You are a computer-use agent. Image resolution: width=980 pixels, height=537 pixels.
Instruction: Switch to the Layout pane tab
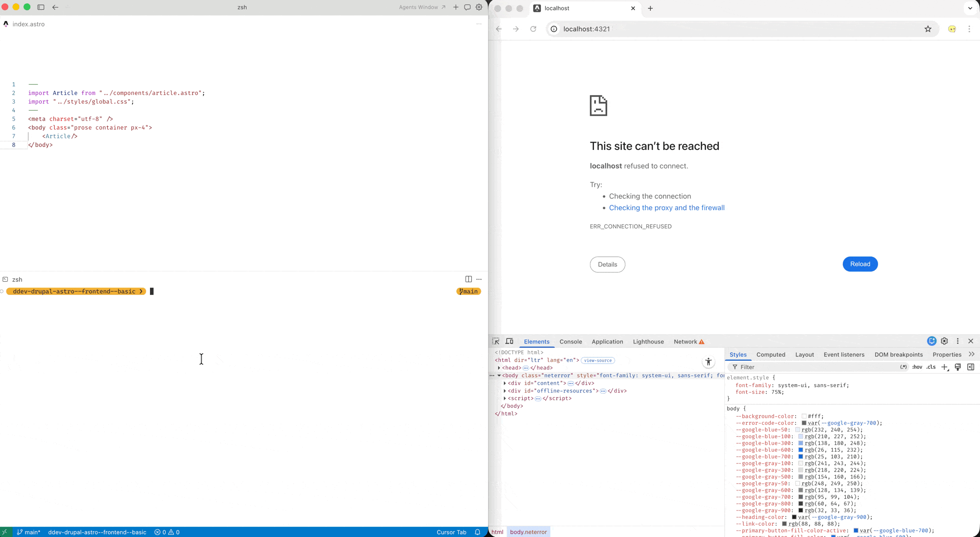(x=805, y=355)
